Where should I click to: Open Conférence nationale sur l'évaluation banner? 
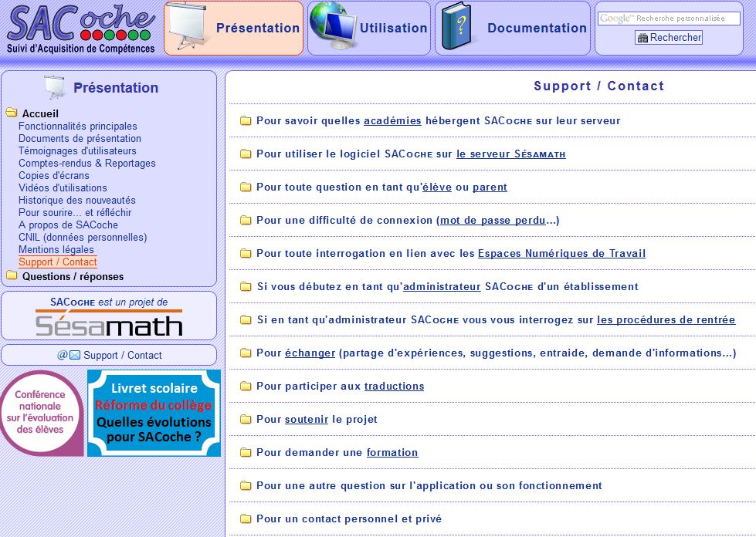(x=42, y=414)
